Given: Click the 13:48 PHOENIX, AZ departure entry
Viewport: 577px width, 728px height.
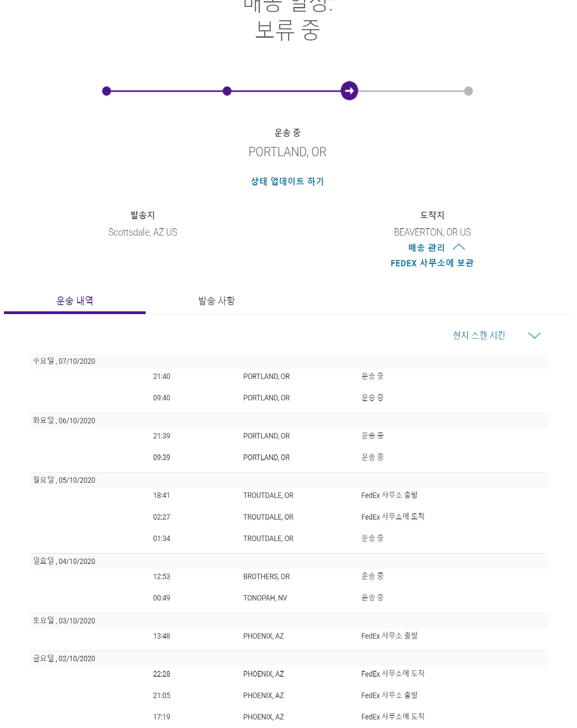Looking at the screenshot, I should 264,636.
